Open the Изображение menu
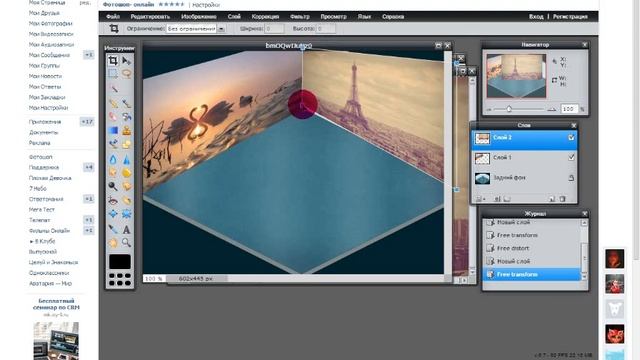The image size is (640, 360). (x=198, y=17)
